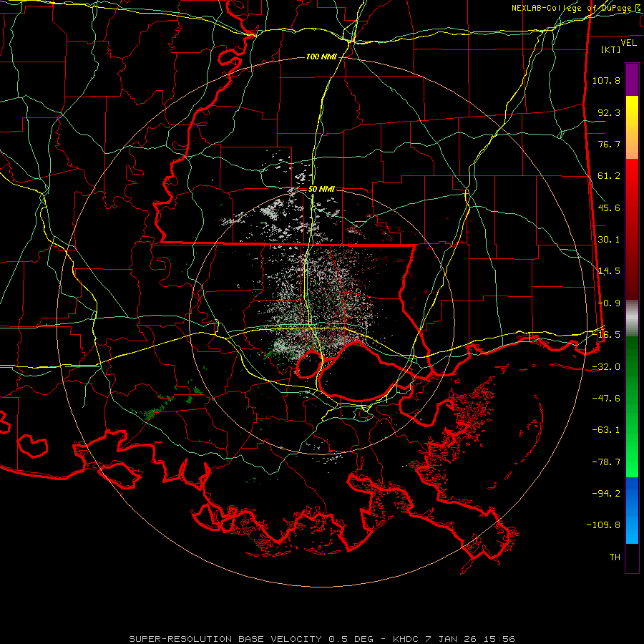Click the blue bottom segment of color scale
This screenshot has width=644, height=644.
pyautogui.click(x=632, y=510)
